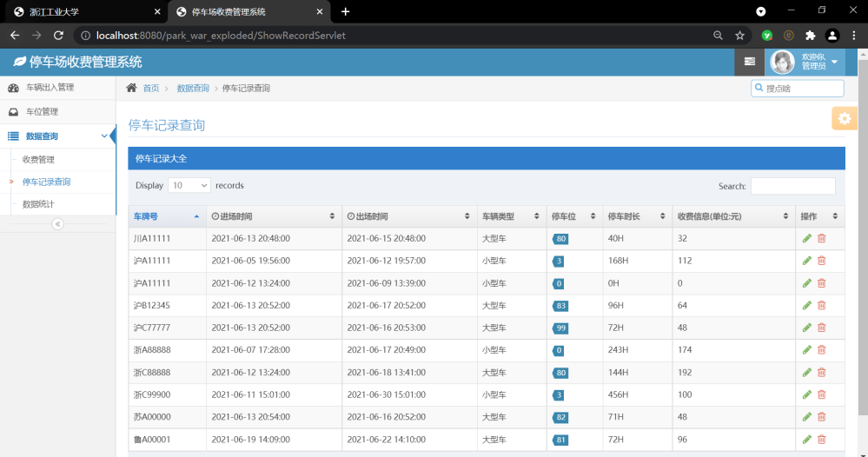The image size is (868, 457).
Task: Delete the 苏A00000 record
Action: (x=821, y=417)
